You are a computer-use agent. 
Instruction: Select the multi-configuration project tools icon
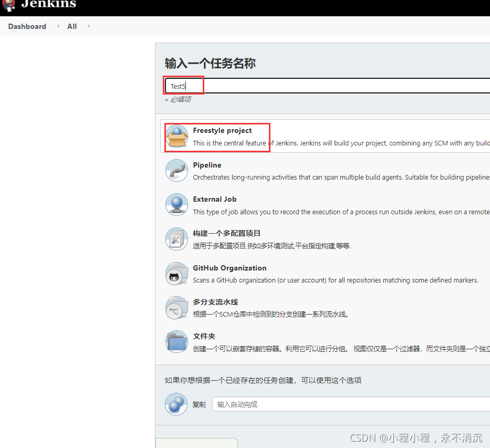pos(176,239)
